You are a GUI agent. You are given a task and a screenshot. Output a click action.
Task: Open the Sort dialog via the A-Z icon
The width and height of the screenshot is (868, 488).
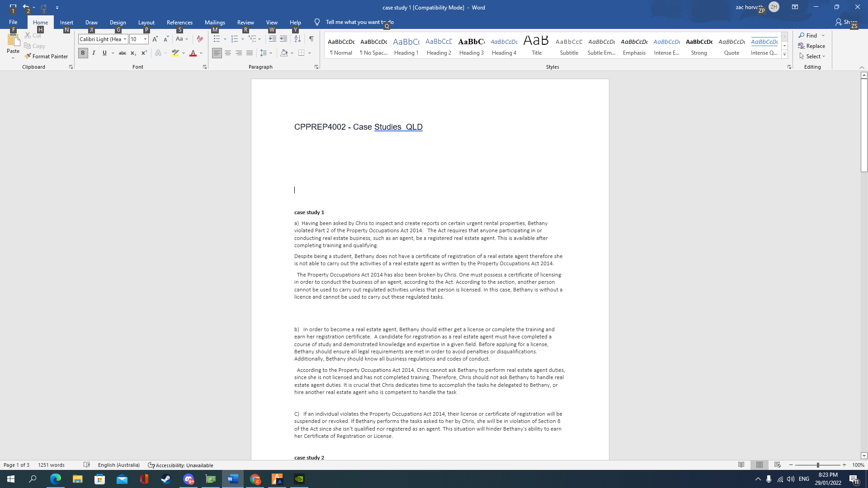point(297,39)
